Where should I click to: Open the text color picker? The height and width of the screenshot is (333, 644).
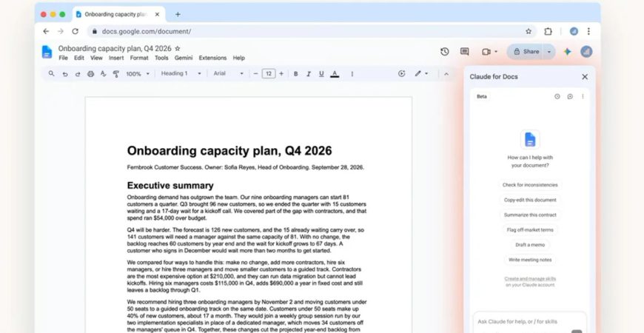[x=335, y=74]
